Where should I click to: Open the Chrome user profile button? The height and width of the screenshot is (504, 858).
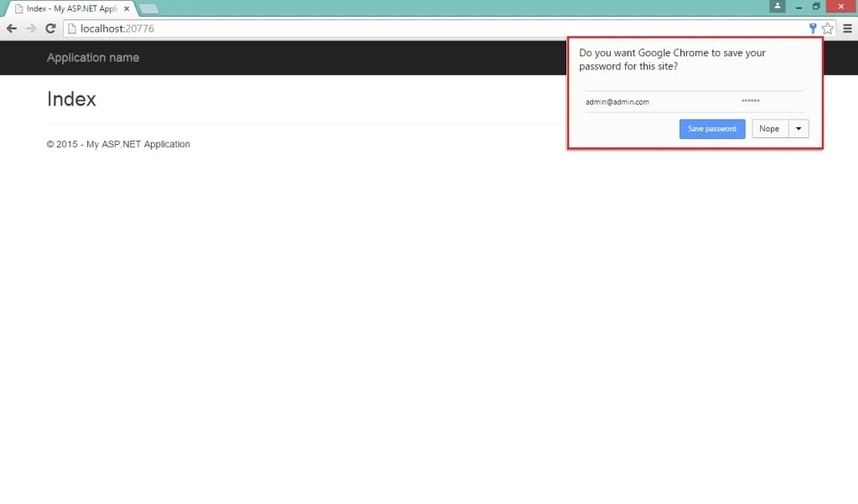777,6
